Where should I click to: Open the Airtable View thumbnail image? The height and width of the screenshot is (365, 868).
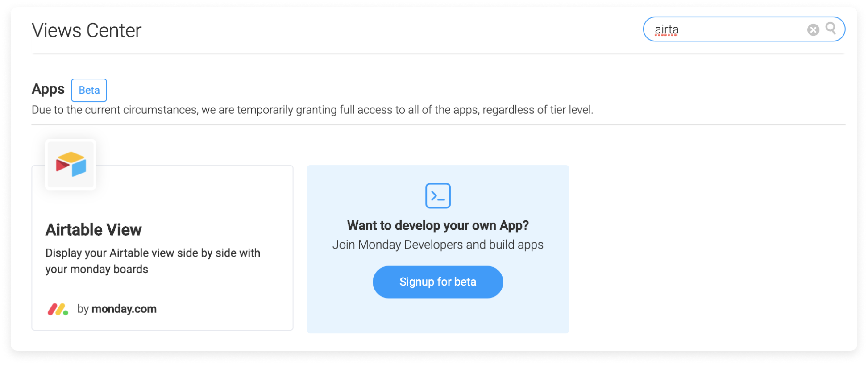pos(71,164)
